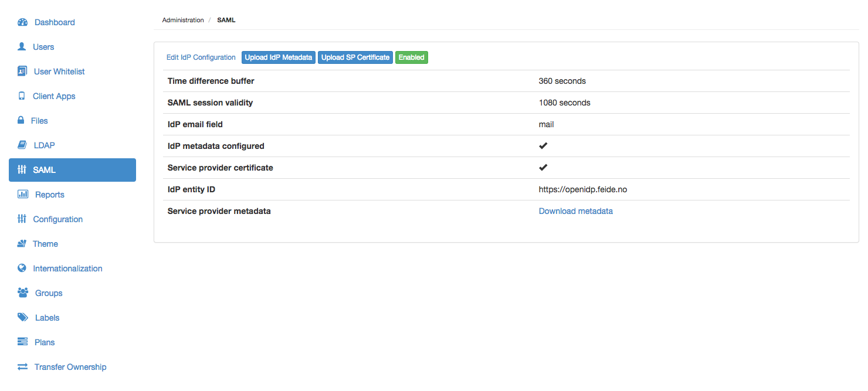Image resolution: width=868 pixels, height=391 pixels.
Task: Toggle the green Enabled button
Action: tap(411, 57)
